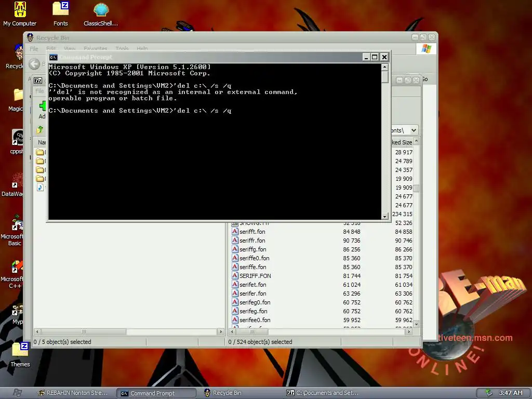Click the Command Prompt title bar system icon
This screenshot has height=399, width=532.
pyautogui.click(x=54, y=57)
